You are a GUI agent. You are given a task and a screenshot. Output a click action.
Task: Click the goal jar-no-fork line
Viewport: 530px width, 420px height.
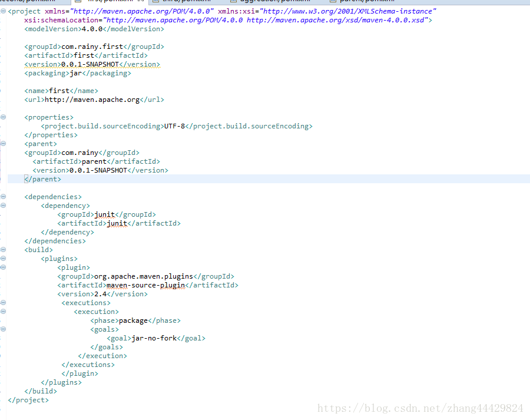click(x=156, y=338)
